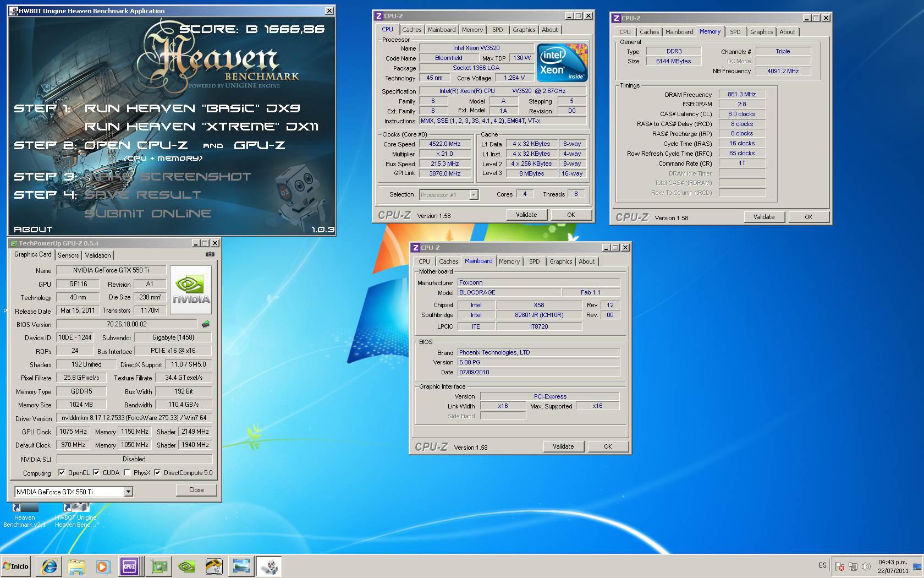Screen dimensions: 924x578
Task: Click SUBMIT ONLINE in Heaven window
Action: tap(148, 214)
